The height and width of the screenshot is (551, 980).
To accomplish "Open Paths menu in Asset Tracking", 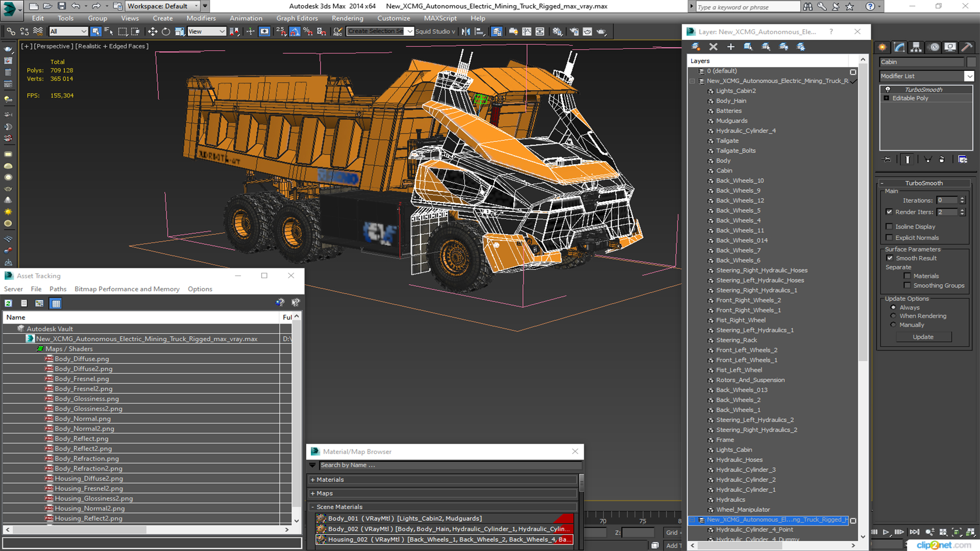I will click(58, 289).
